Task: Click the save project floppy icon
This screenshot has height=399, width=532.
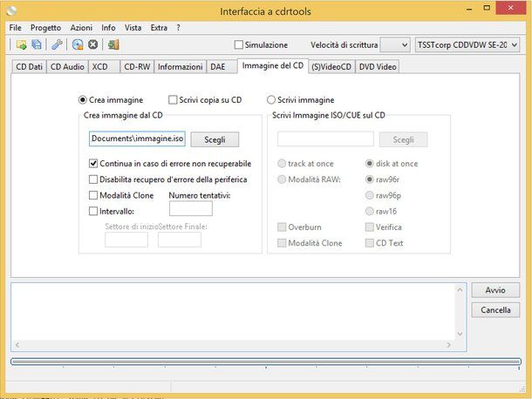Action: [x=37, y=44]
